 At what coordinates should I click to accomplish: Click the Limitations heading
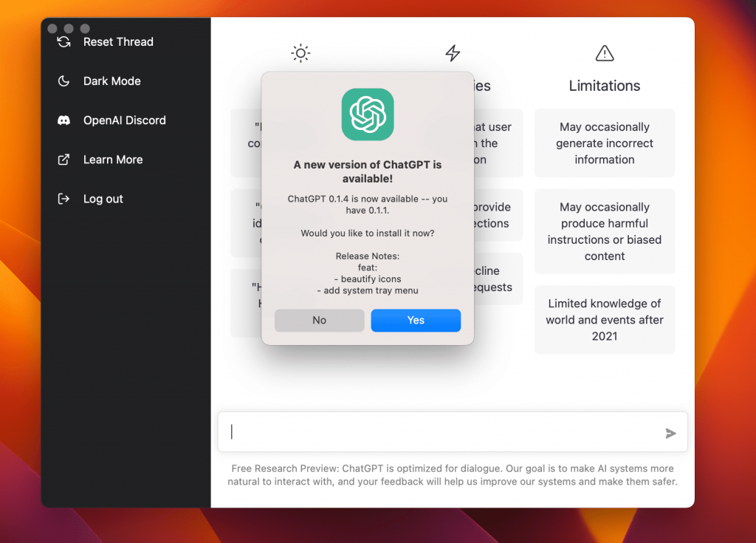coord(605,86)
